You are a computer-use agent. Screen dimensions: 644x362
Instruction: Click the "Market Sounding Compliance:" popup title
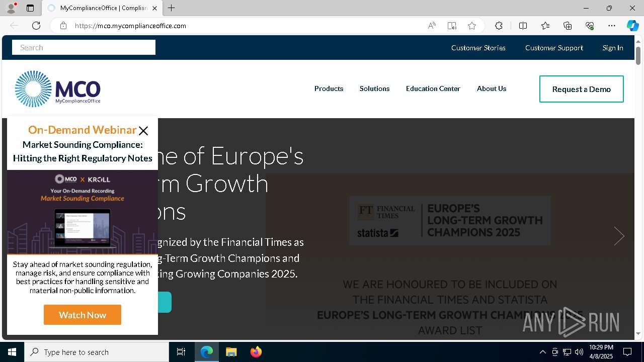(x=83, y=145)
